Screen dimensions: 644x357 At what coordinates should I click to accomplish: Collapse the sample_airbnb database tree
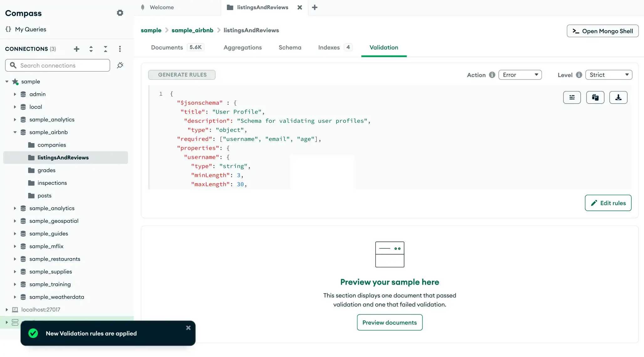[14, 132]
